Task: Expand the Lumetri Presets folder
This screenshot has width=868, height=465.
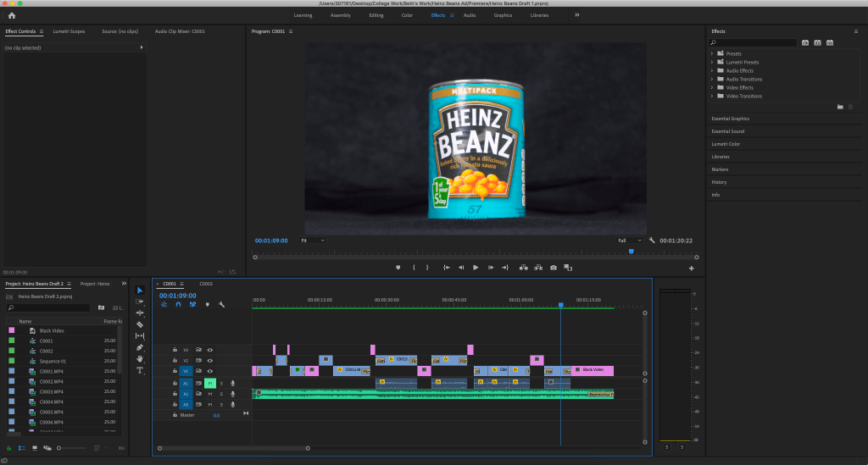Action: point(712,62)
